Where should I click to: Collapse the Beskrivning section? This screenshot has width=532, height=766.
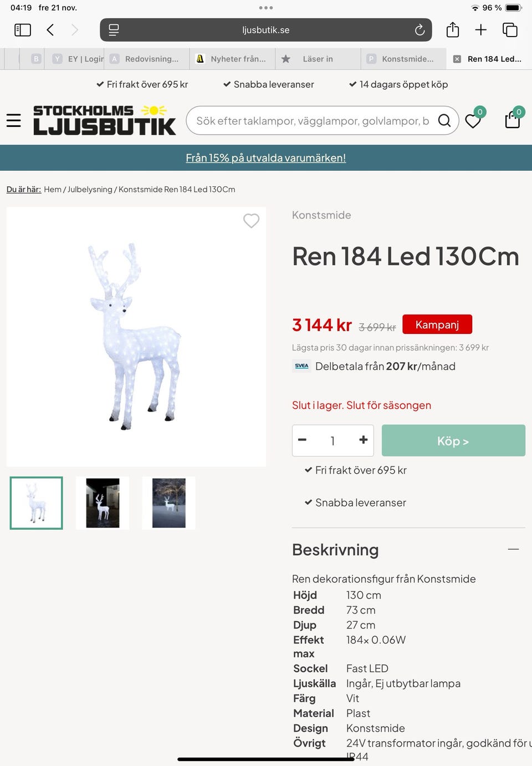(x=514, y=549)
